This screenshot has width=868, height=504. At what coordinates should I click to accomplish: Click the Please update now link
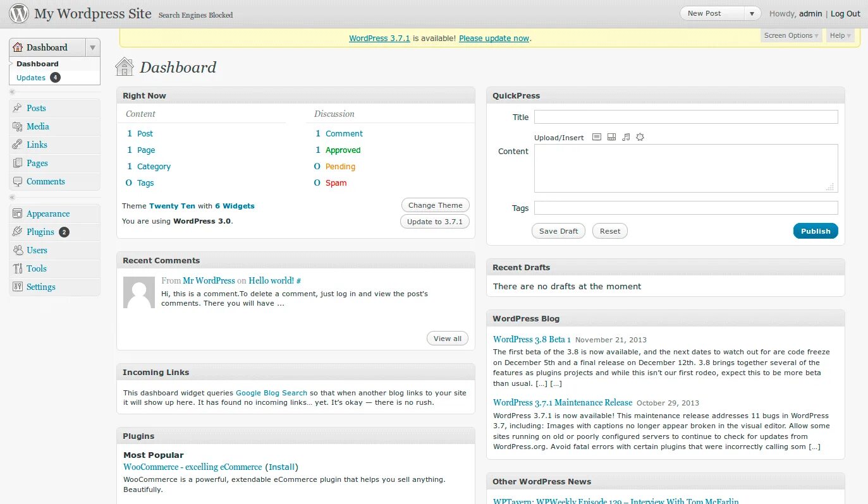493,38
